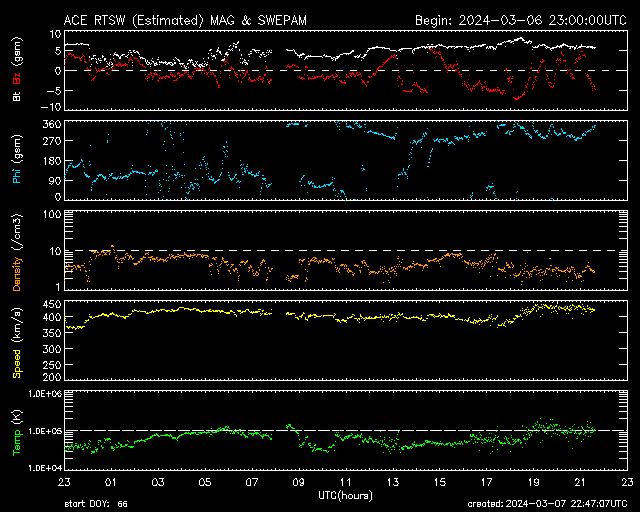Click the '-10' tick label on Bt axis
Screen dimensions: 640x512
(x=51, y=107)
